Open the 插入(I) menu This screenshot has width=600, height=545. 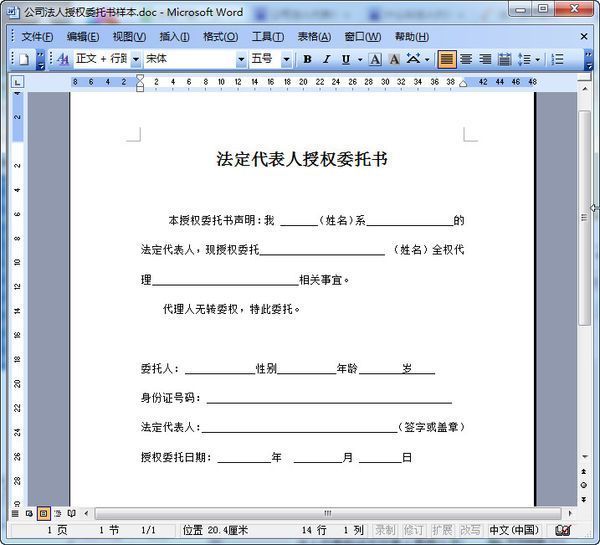pyautogui.click(x=174, y=37)
